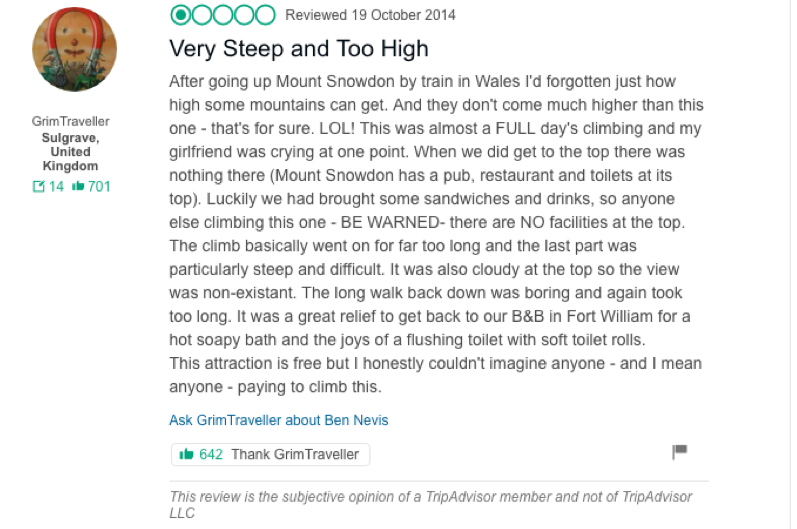The width and height of the screenshot is (797, 529).
Task: Click the third rating bubble
Action: 223,15
